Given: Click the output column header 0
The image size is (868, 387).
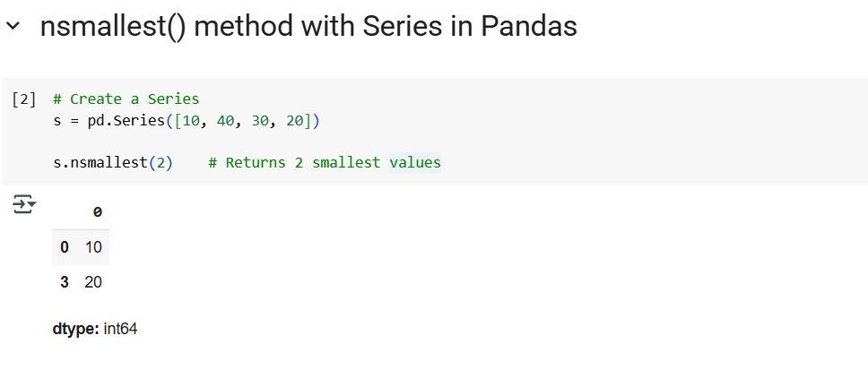Looking at the screenshot, I should [97, 212].
